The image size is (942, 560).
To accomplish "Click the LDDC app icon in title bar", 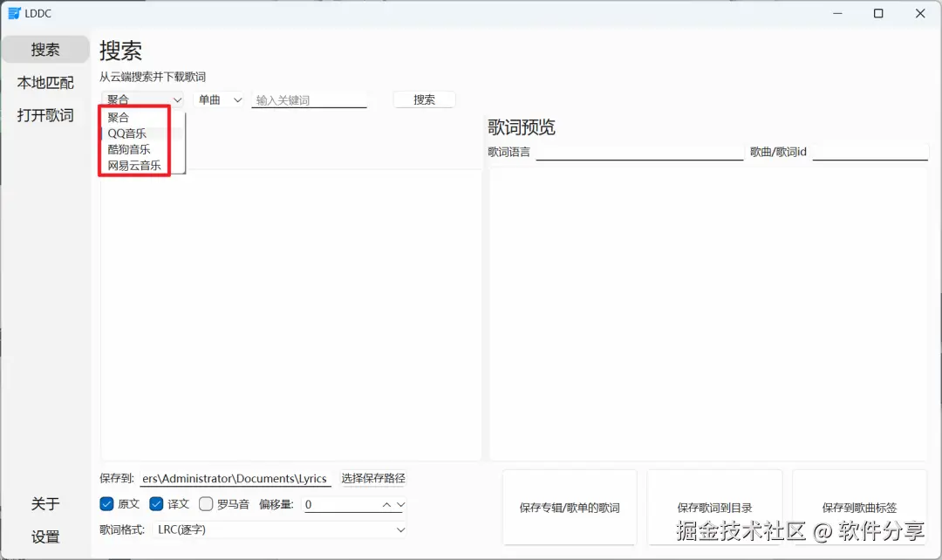I will click(14, 13).
